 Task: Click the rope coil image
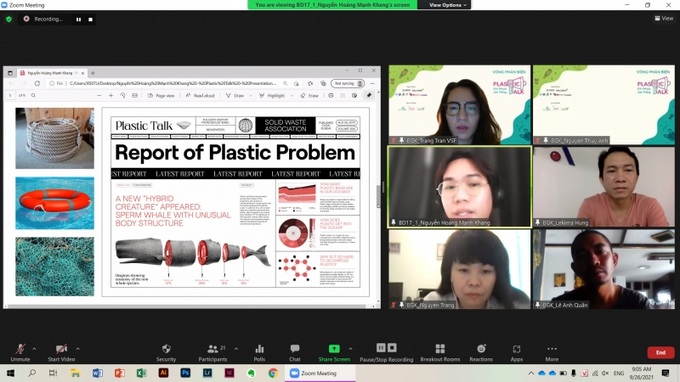click(55, 138)
